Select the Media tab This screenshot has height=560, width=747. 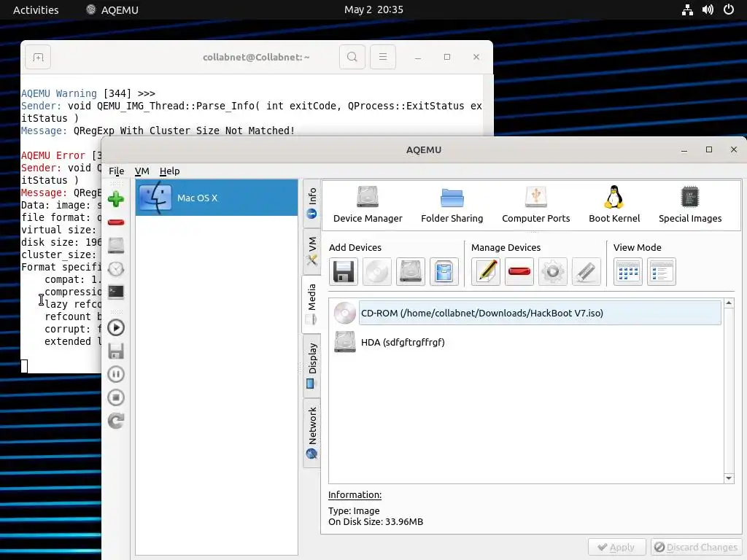pyautogui.click(x=311, y=304)
